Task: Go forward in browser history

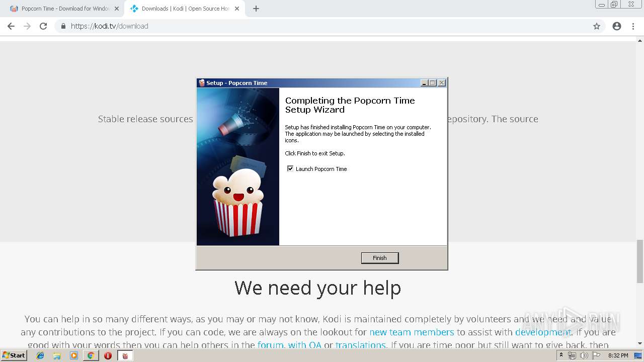Action: [27, 26]
